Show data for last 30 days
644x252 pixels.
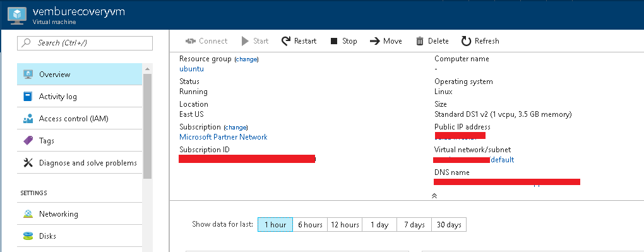pos(449,225)
